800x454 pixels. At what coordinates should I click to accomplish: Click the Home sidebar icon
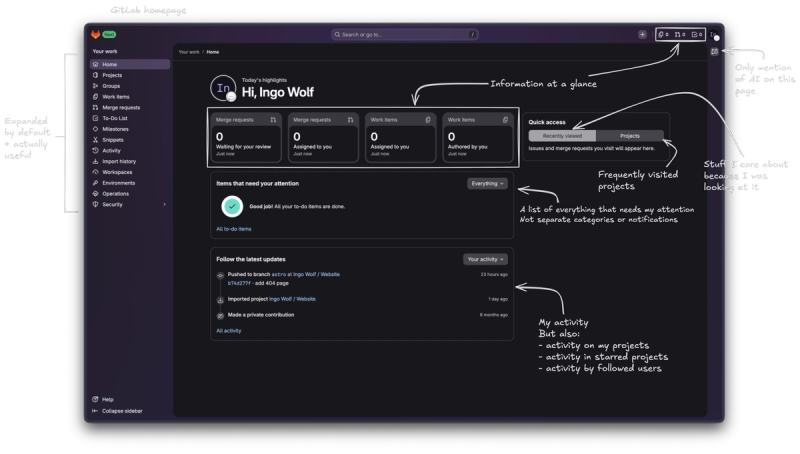[x=95, y=64]
